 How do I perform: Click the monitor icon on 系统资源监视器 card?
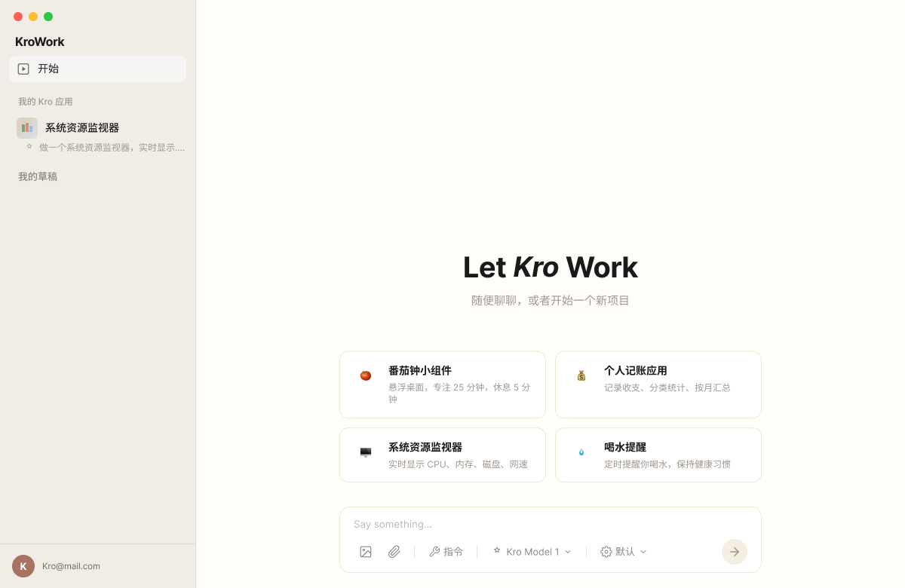tap(365, 451)
